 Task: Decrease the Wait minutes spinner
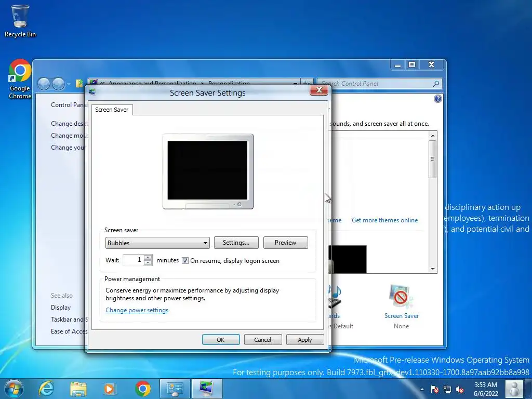(148, 262)
